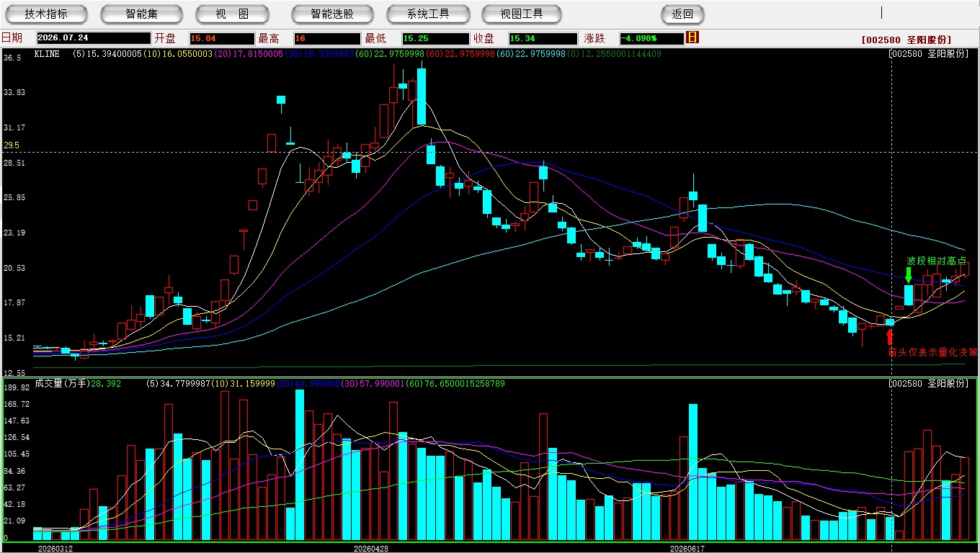Screen dimensions: 980x553
Task: Click the 视图工具 button
Action: coord(522,14)
